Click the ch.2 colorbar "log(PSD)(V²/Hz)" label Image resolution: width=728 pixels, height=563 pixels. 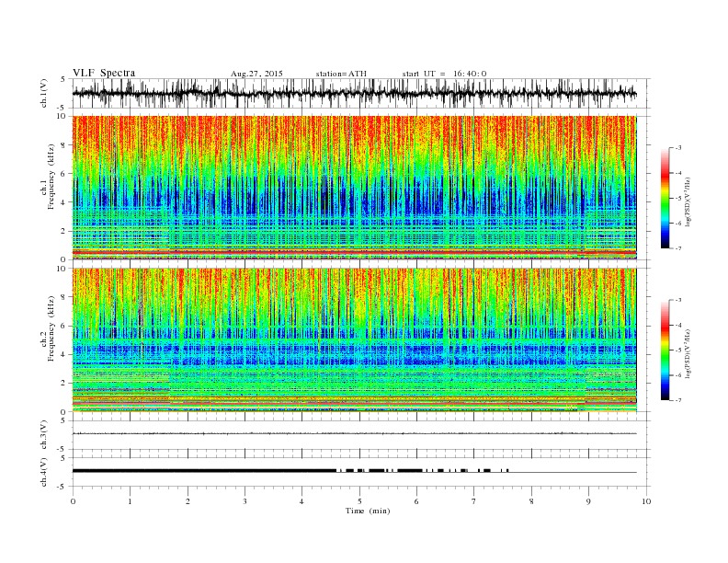pos(688,353)
